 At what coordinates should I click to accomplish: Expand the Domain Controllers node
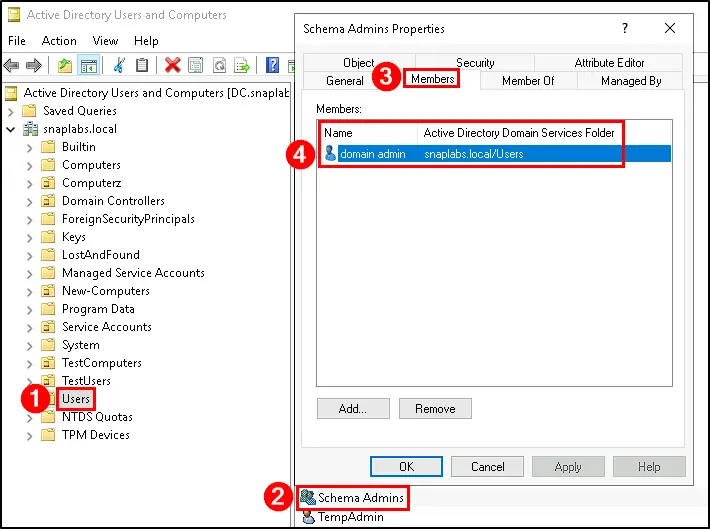click(x=29, y=201)
